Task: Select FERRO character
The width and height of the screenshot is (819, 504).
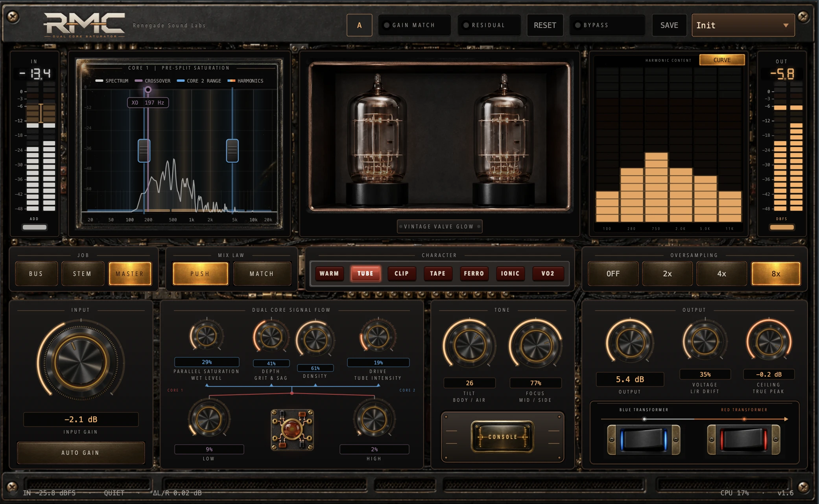Action: click(x=474, y=273)
